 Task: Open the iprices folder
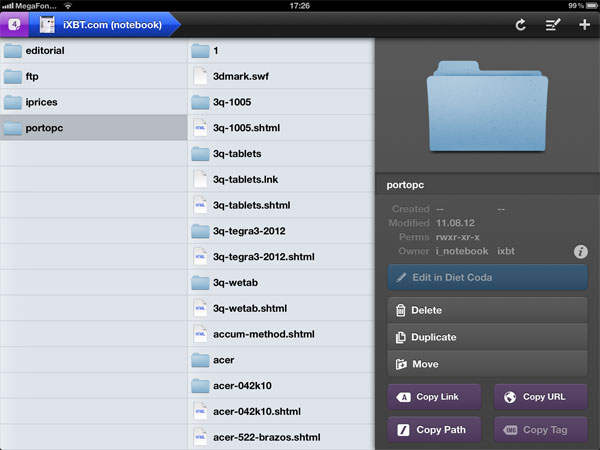pos(93,102)
